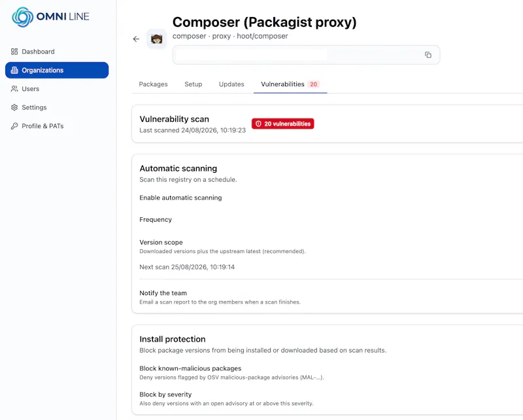This screenshot has width=523, height=420.
Task: Click the 'Next scan 25/08/2026, 10:19:14' text
Action: coord(187,267)
